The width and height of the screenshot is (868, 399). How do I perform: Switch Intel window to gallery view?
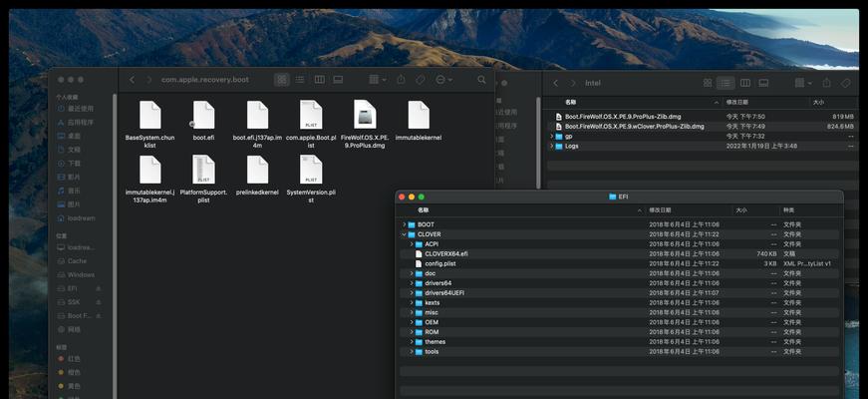[763, 83]
